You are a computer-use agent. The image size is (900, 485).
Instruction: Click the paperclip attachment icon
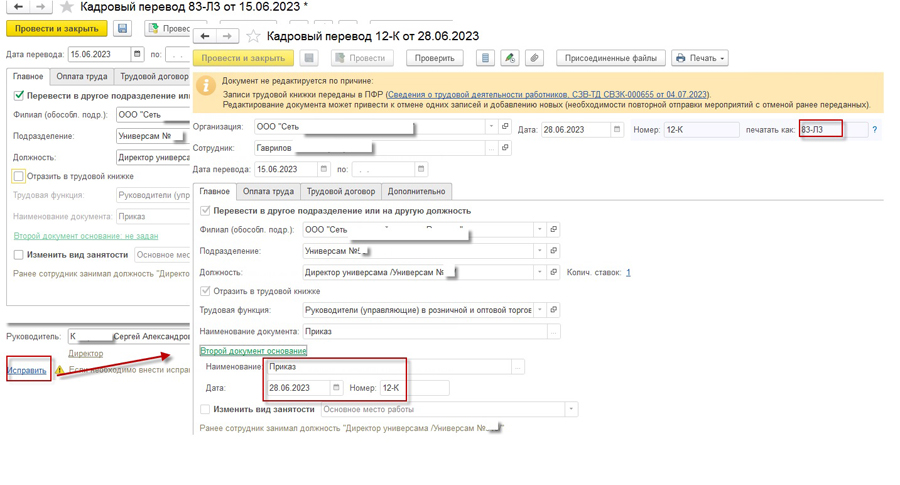click(x=534, y=58)
